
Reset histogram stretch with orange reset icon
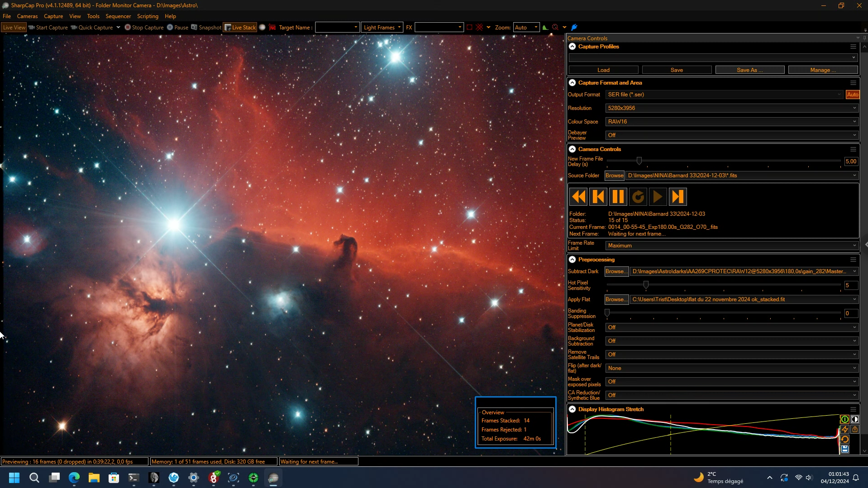coord(844,439)
